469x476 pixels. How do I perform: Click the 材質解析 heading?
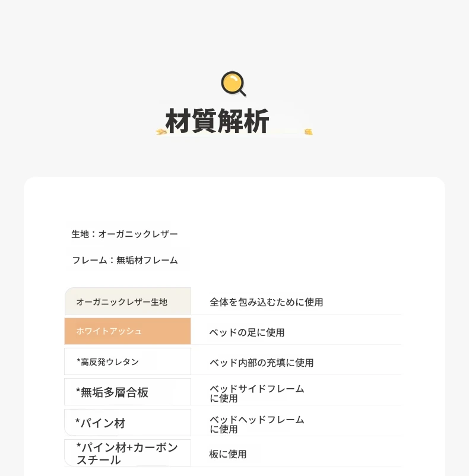point(217,121)
